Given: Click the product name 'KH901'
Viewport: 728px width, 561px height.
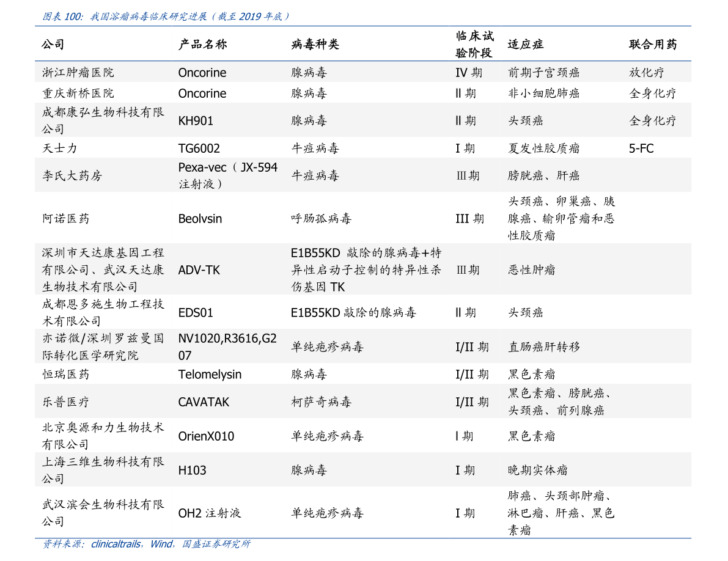Looking at the screenshot, I should (196, 120).
